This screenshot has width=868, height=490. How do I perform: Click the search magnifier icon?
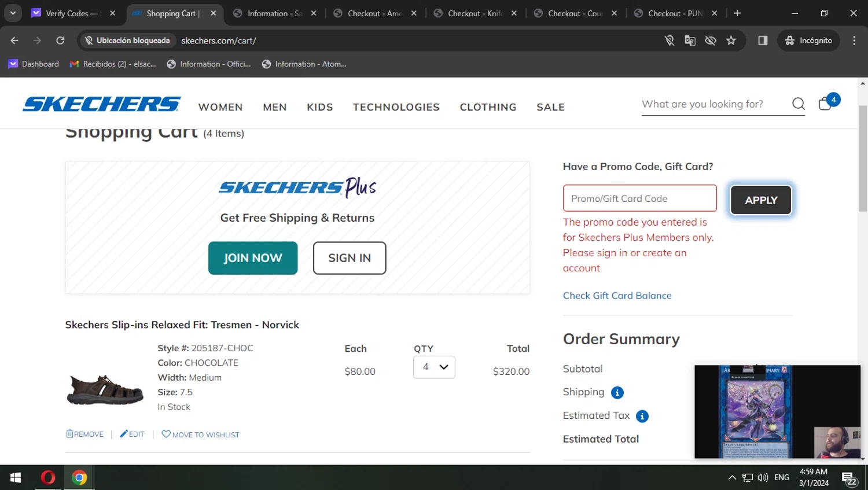click(799, 104)
